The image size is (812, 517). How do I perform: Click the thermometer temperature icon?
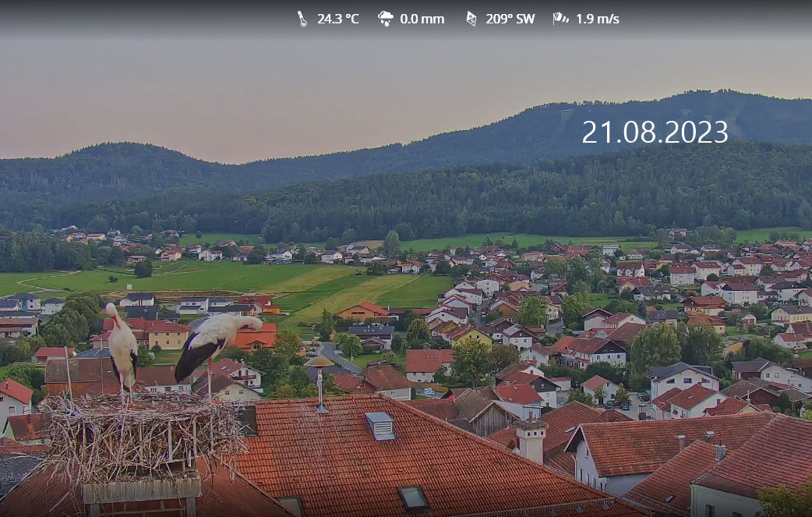(x=302, y=19)
